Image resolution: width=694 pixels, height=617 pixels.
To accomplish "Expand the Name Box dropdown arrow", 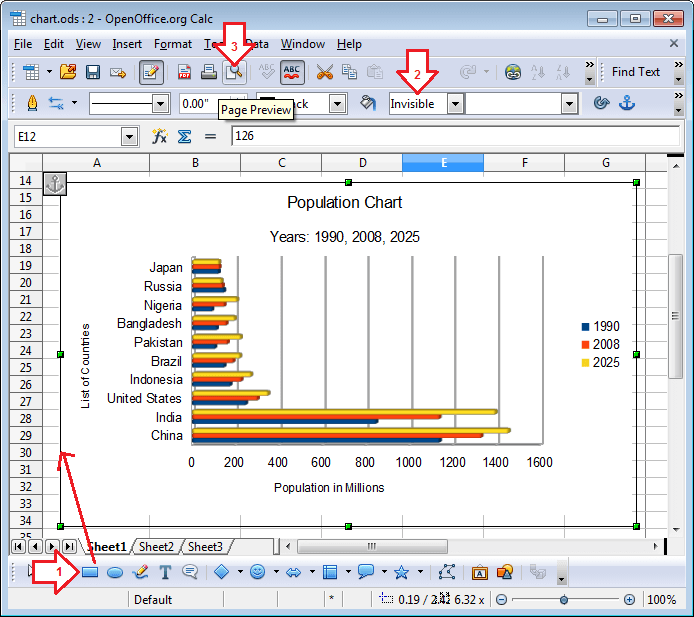I will click(x=129, y=136).
